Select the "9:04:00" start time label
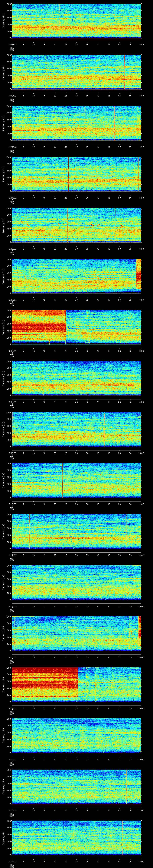This screenshot has height=868, width=153. [12, 197]
